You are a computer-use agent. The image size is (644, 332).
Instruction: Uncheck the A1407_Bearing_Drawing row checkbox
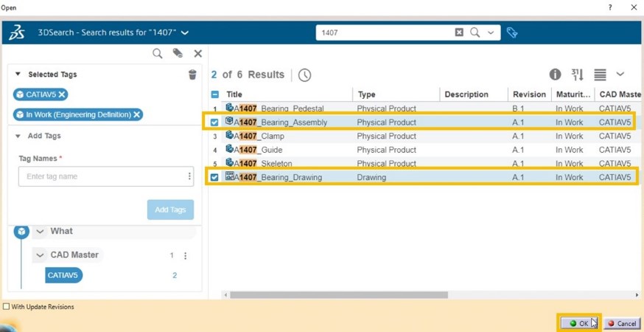pyautogui.click(x=214, y=177)
